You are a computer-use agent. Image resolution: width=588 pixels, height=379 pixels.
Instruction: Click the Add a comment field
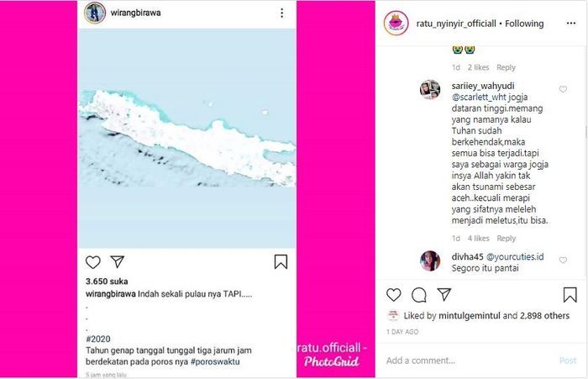click(470, 361)
